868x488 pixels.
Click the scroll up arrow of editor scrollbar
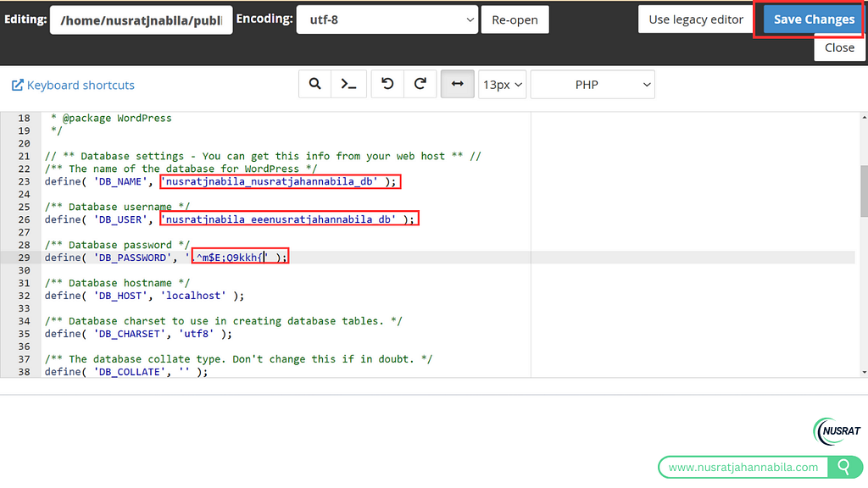tap(864, 117)
